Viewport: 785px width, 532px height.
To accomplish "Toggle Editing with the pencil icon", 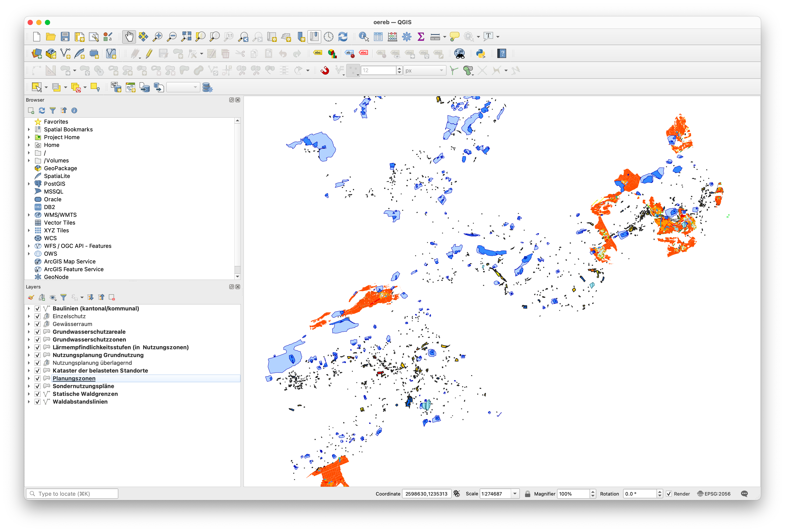I will [x=149, y=53].
